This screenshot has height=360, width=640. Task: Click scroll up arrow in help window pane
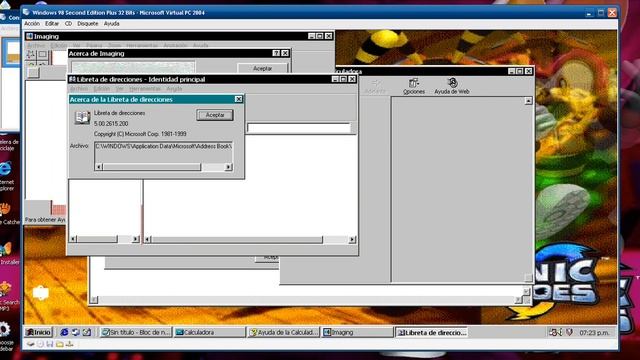click(x=528, y=101)
